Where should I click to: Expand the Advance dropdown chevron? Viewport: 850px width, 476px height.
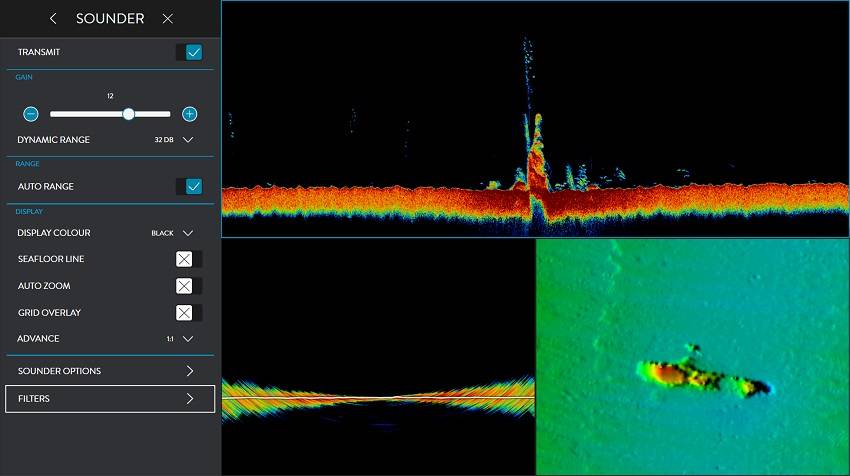pyautogui.click(x=187, y=339)
